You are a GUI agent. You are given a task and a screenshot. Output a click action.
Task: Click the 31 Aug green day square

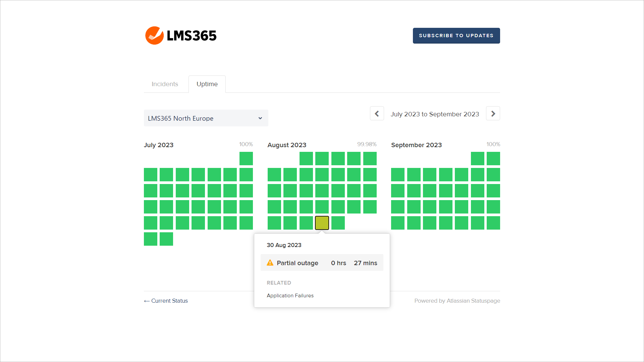pos(338,223)
